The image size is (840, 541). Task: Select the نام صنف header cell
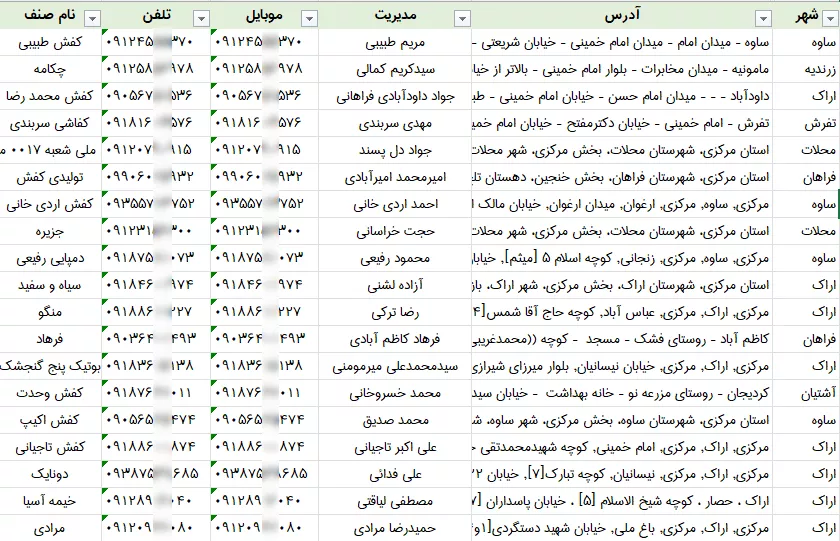(50, 15)
